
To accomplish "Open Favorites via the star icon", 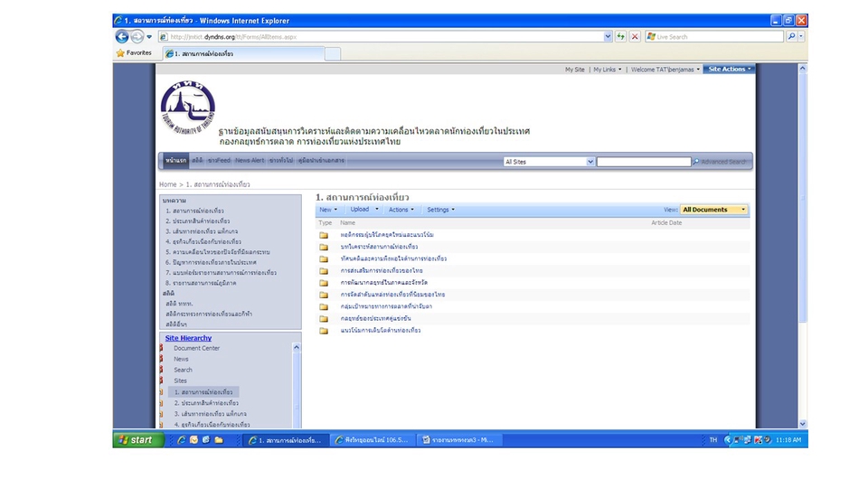I will click(120, 53).
